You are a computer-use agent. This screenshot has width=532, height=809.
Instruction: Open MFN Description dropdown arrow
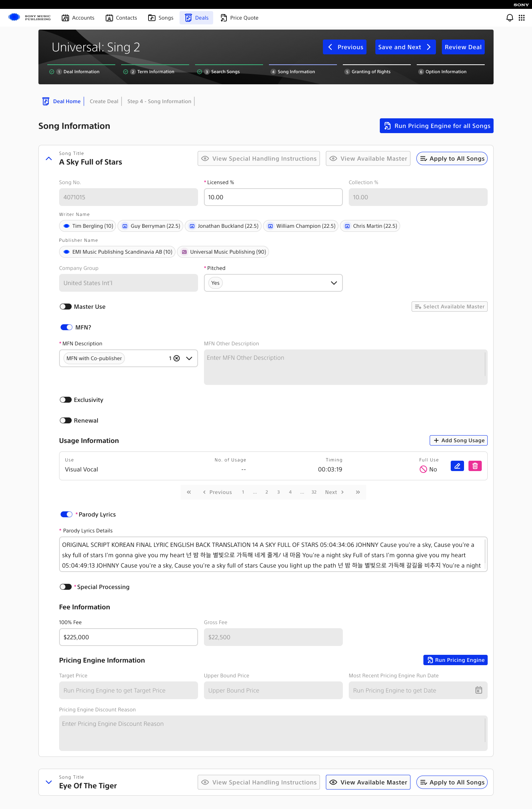tap(189, 358)
